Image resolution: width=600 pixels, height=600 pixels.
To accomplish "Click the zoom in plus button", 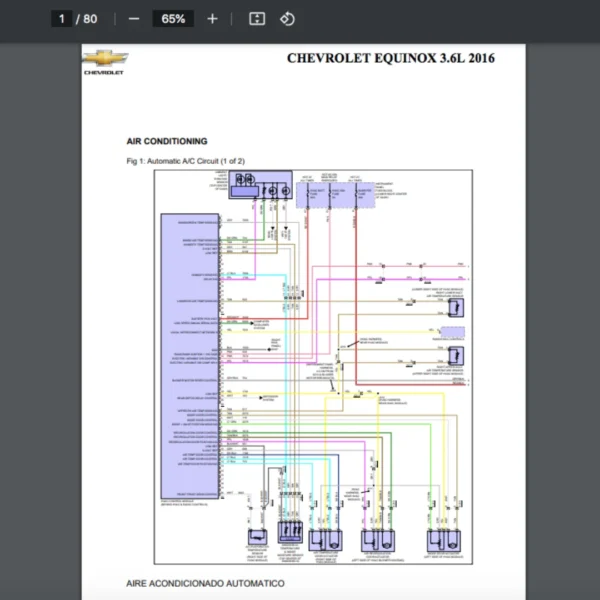I will 212,19.
